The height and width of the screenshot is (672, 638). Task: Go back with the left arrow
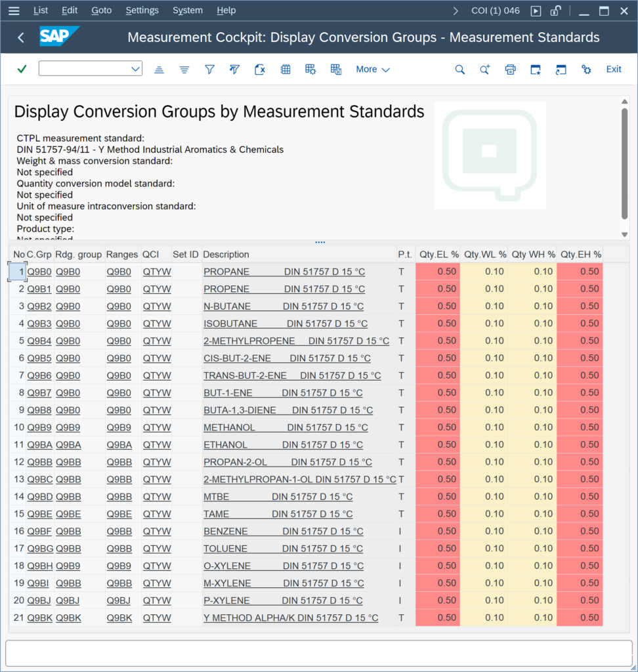[20, 37]
